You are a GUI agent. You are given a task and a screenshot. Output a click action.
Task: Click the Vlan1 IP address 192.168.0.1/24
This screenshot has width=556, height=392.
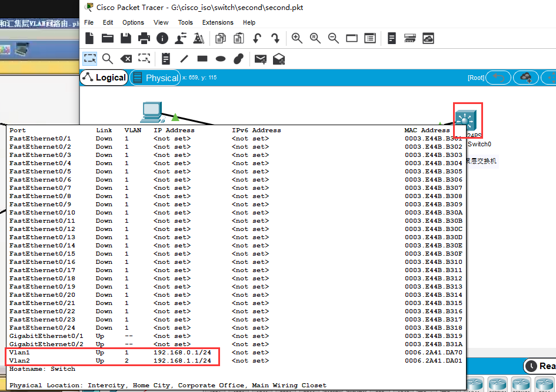182,353
